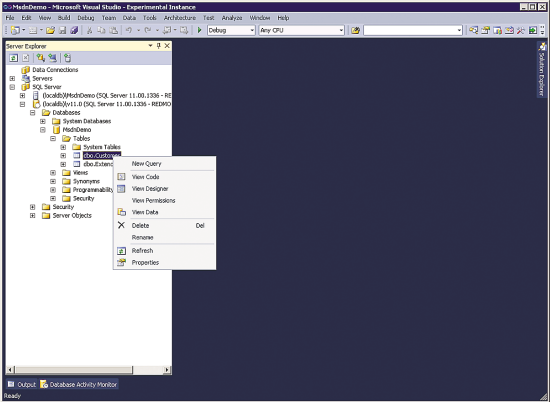This screenshot has width=550, height=402.
Task: Click the Save floppy disk icon
Action: tap(62, 31)
